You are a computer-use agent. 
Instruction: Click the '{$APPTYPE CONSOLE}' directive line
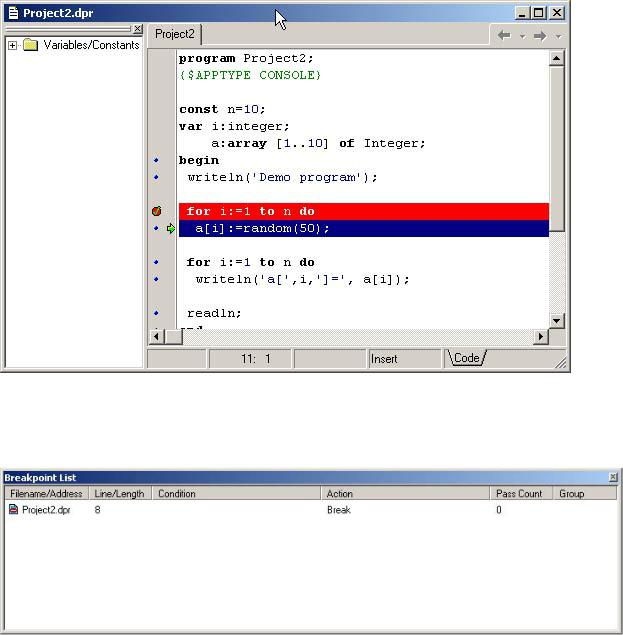(250, 75)
